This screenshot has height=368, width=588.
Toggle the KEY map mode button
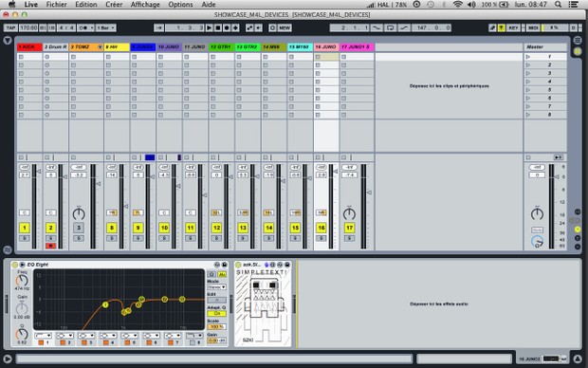pos(513,28)
